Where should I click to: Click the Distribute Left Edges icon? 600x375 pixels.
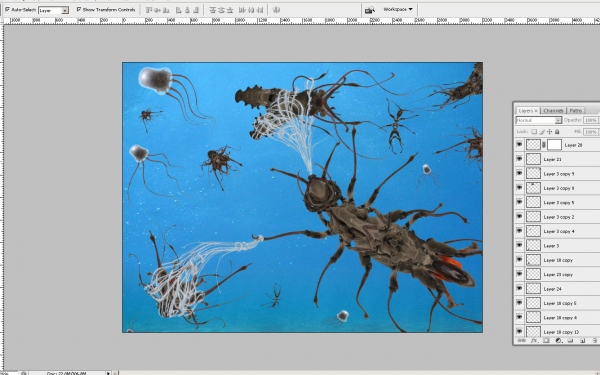(243, 10)
